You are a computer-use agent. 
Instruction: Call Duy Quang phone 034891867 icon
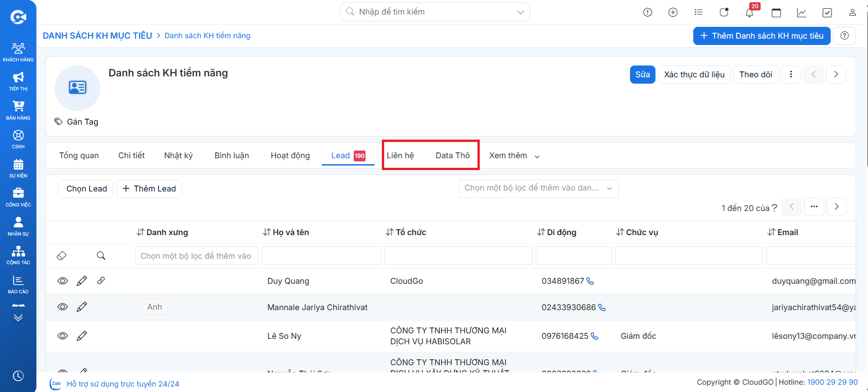click(590, 281)
